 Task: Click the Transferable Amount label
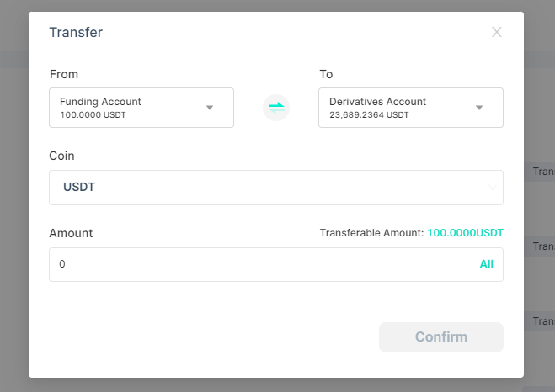pyautogui.click(x=371, y=233)
